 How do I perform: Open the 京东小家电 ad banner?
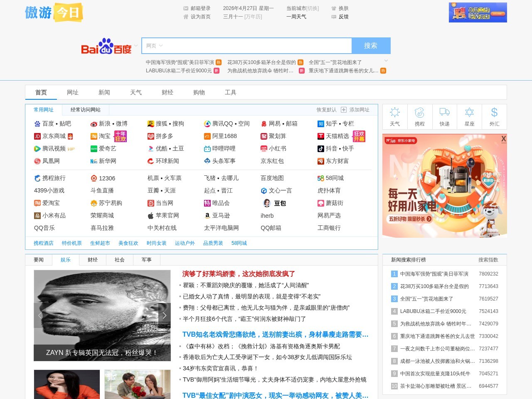point(445,186)
